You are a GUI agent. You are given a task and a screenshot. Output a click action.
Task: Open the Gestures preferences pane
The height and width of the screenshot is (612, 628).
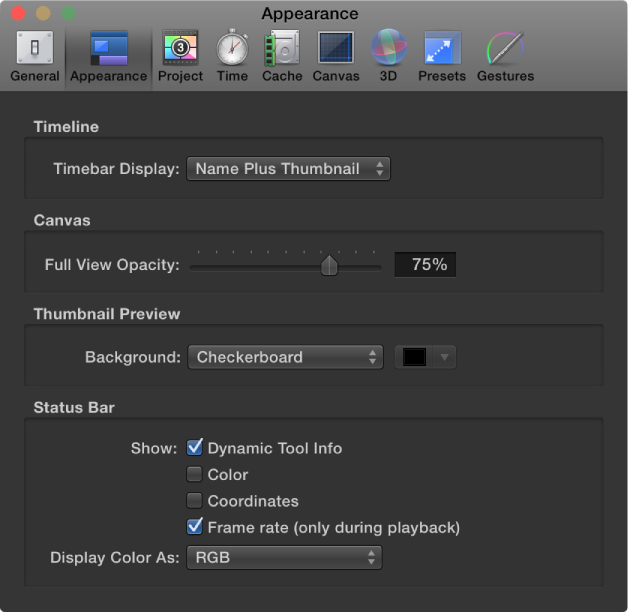505,57
